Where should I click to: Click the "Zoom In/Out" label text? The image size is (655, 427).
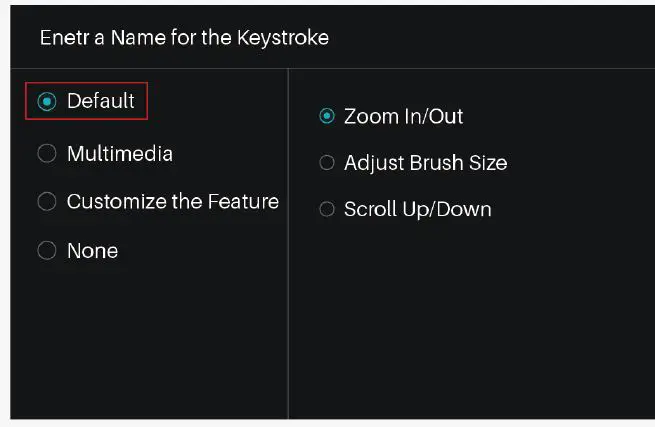pos(403,116)
